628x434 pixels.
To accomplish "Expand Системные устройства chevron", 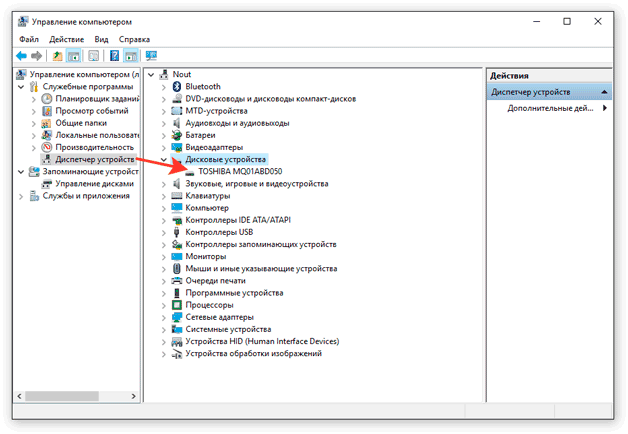I will coord(163,330).
